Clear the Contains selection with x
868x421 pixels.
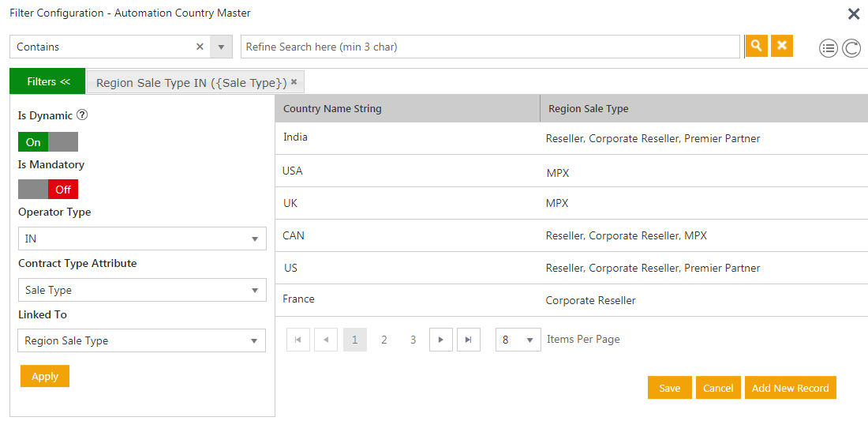(x=200, y=47)
